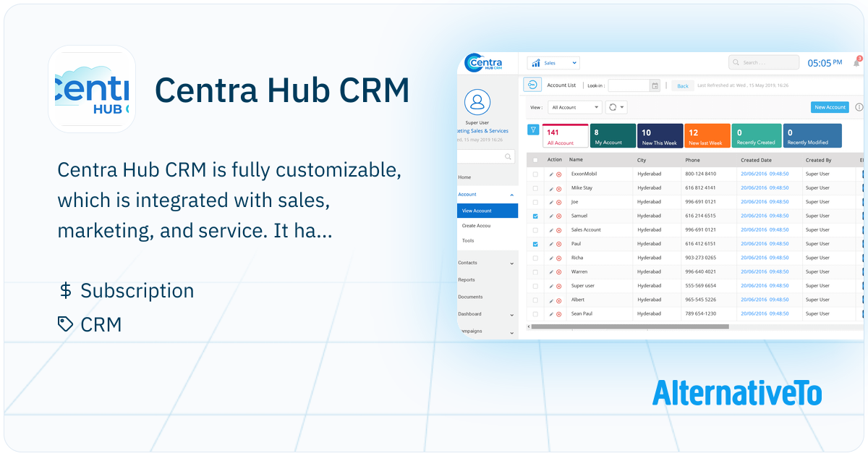Open the Documents sidebar item

[470, 297]
